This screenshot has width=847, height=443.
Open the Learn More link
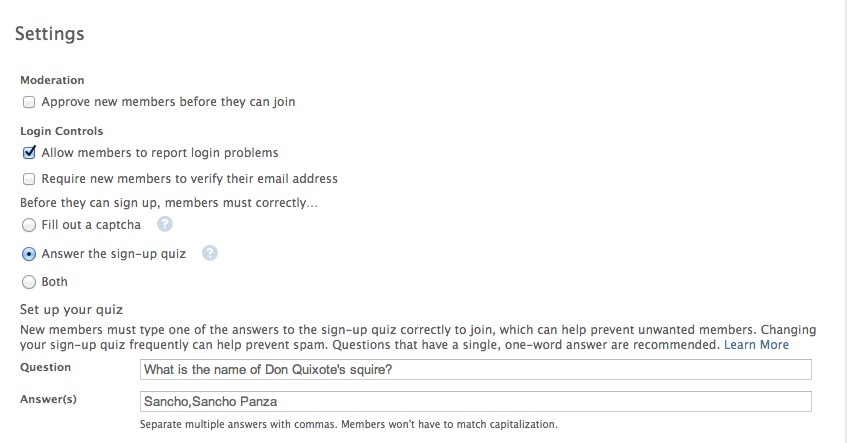(x=756, y=345)
